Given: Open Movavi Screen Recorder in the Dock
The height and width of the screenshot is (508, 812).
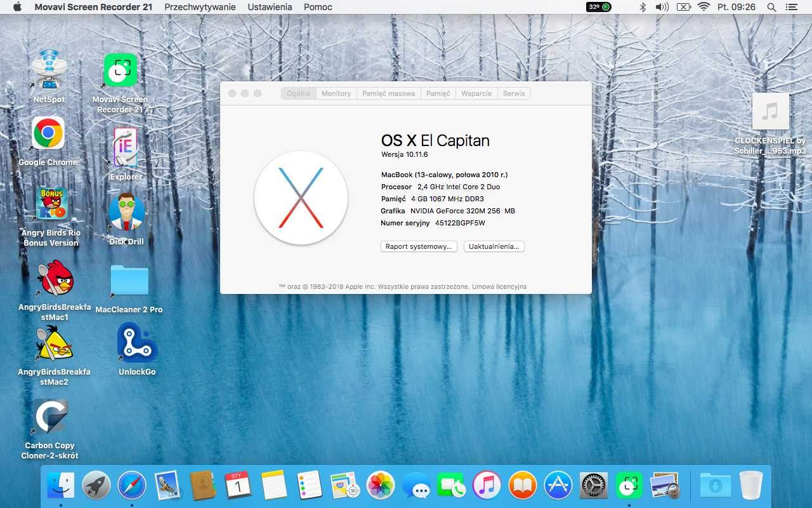Looking at the screenshot, I should click(629, 486).
